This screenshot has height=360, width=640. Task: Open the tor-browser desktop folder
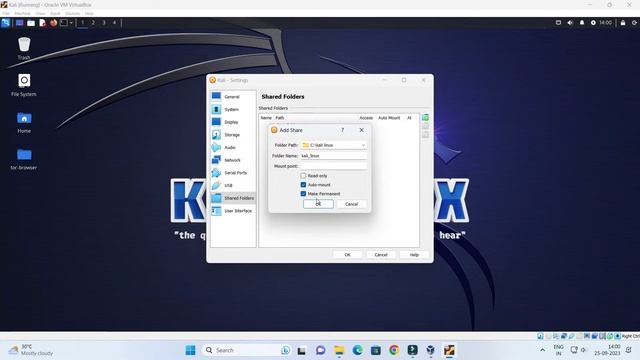coord(24,159)
